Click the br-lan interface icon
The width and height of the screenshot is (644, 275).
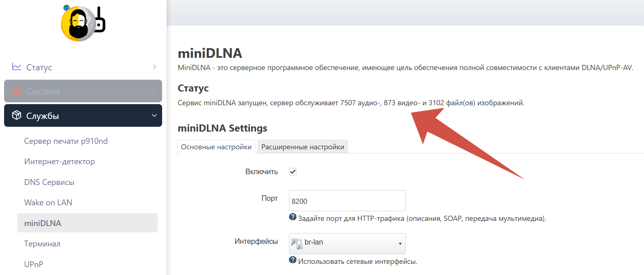click(x=297, y=243)
